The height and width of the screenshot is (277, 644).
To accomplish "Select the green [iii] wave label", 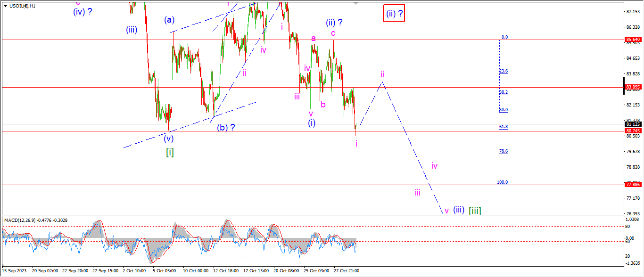I will coord(475,210).
